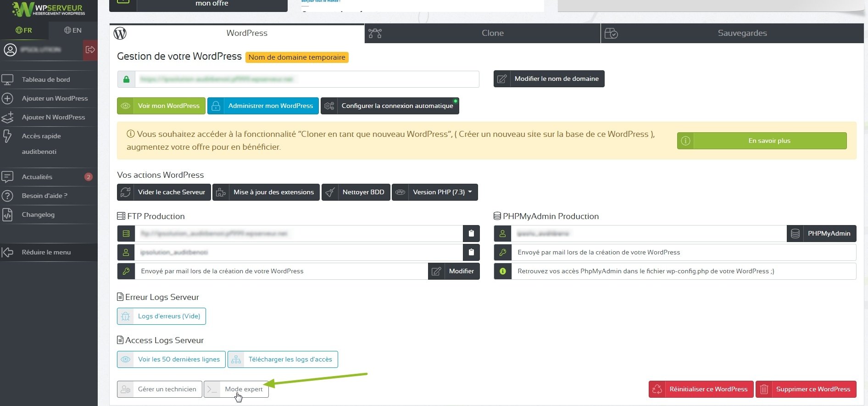
Task: Open the WordPress tab
Action: tap(237, 33)
